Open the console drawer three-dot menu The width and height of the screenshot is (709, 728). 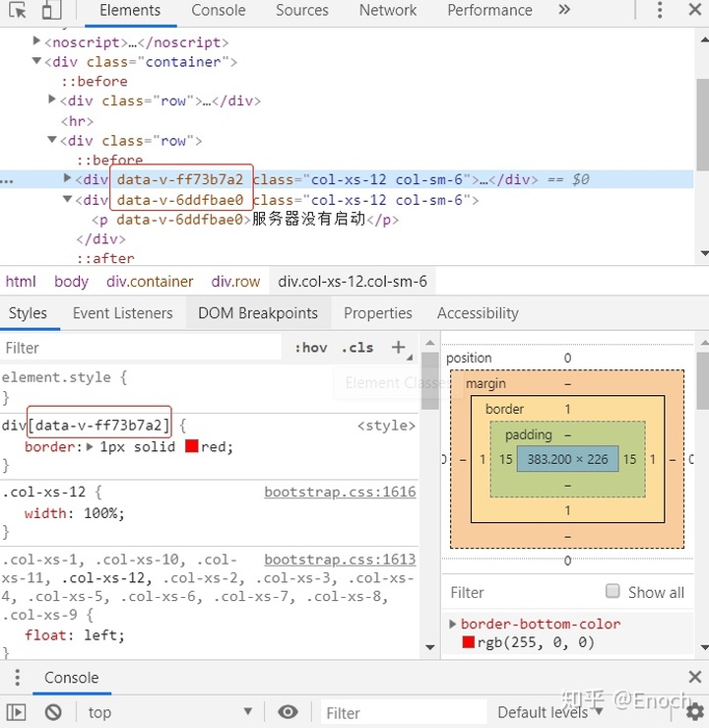17,678
